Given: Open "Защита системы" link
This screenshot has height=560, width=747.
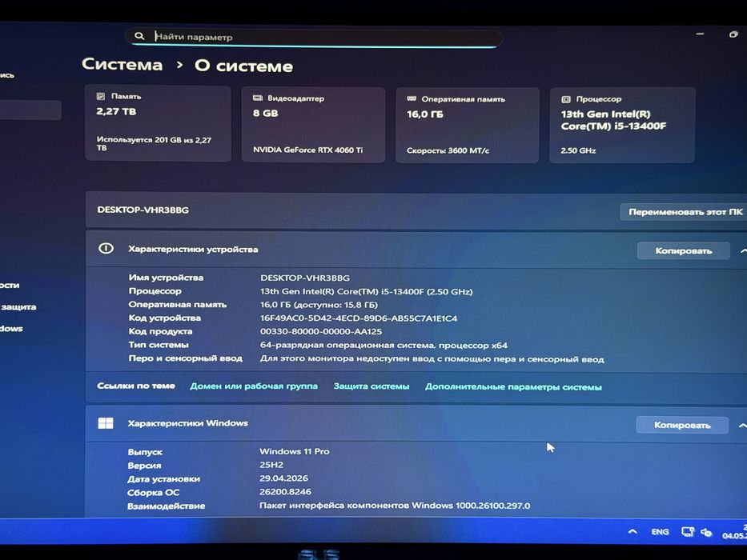Looking at the screenshot, I should tap(371, 386).
